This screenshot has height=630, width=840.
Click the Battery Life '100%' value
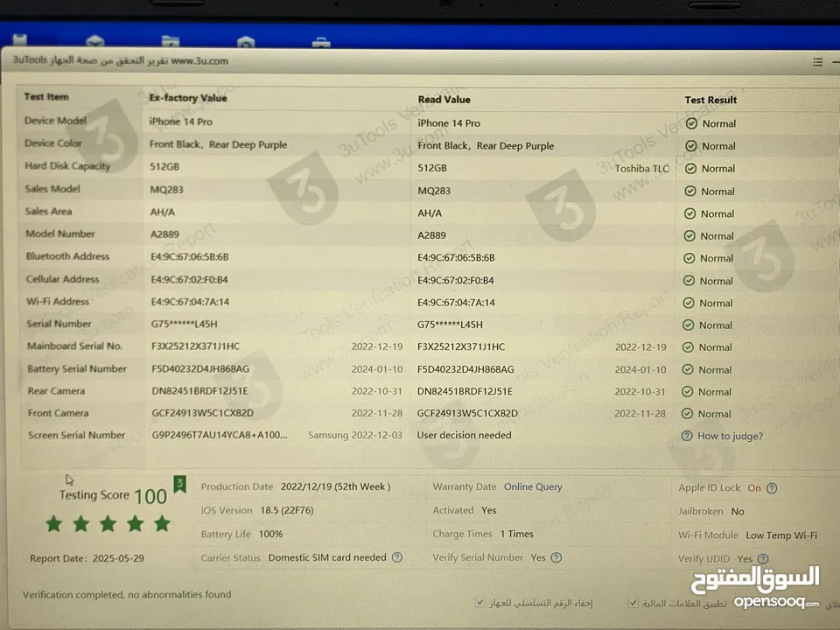pos(270,534)
